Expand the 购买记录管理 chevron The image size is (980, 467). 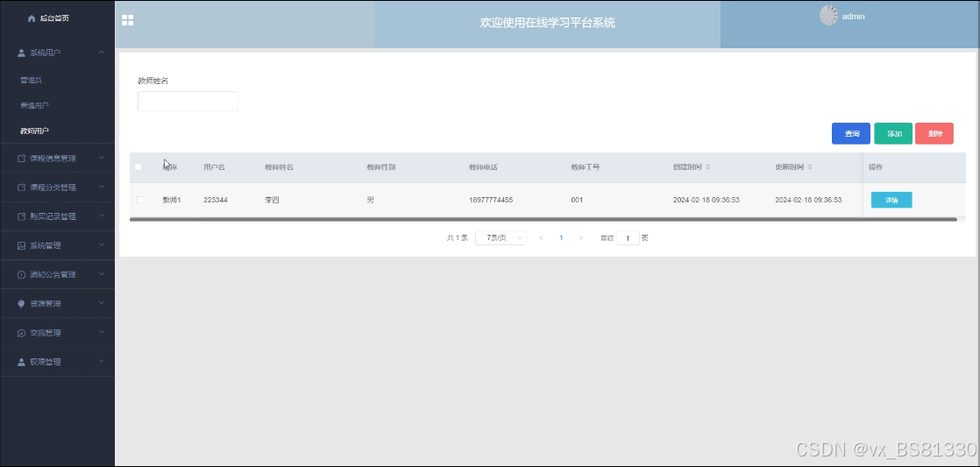(x=102, y=216)
